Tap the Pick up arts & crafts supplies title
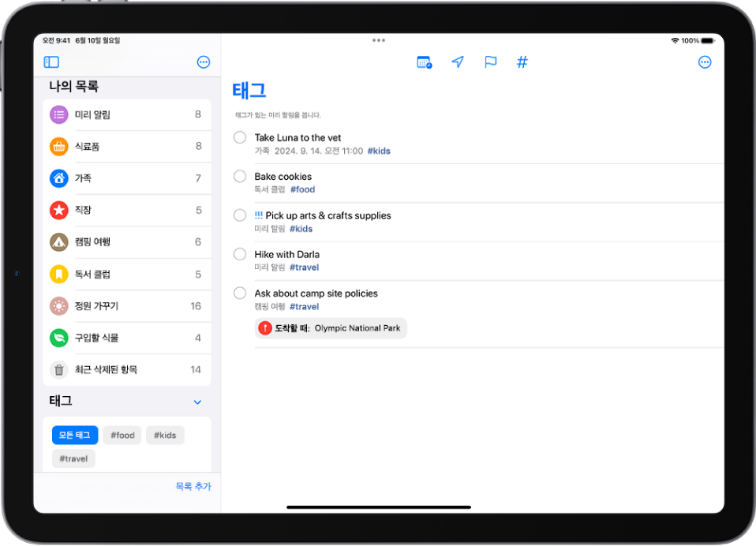 pos(327,215)
